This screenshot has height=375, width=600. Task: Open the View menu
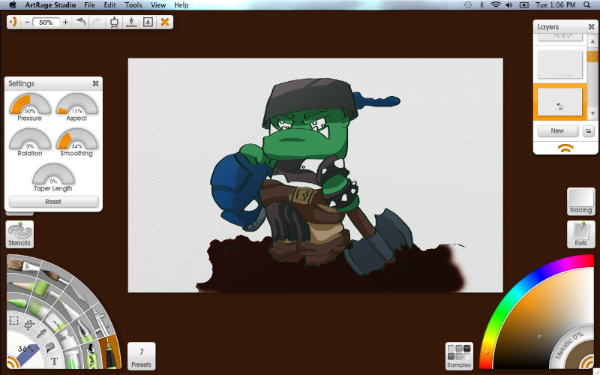158,5
